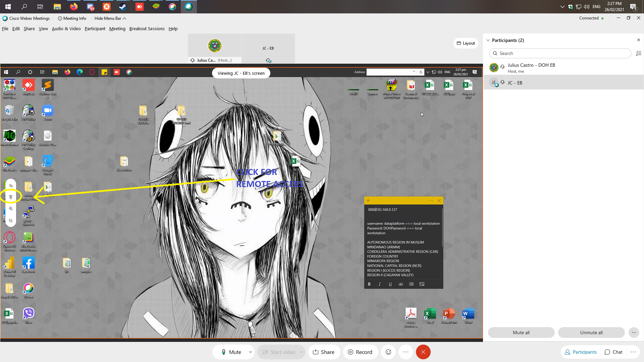
Task: Open AnyDesk from the Windows taskbar
Action: tap(139, 7)
